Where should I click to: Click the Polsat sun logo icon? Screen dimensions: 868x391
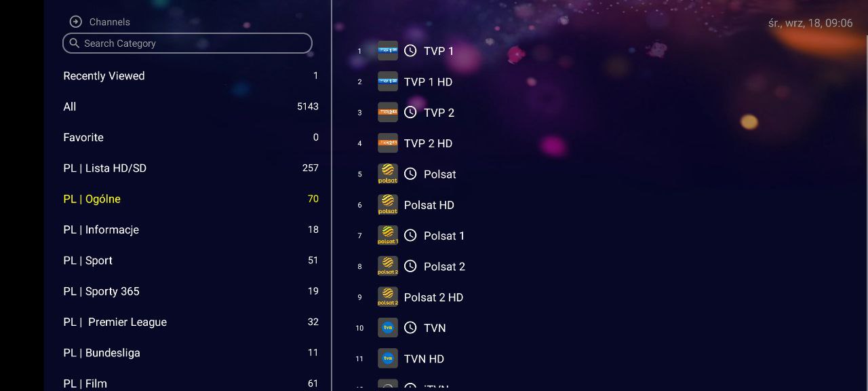click(387, 174)
